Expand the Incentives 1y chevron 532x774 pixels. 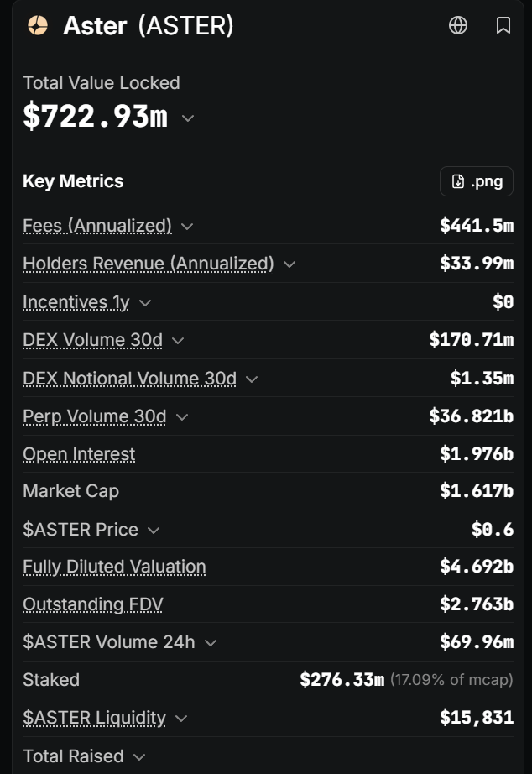pyautogui.click(x=144, y=302)
